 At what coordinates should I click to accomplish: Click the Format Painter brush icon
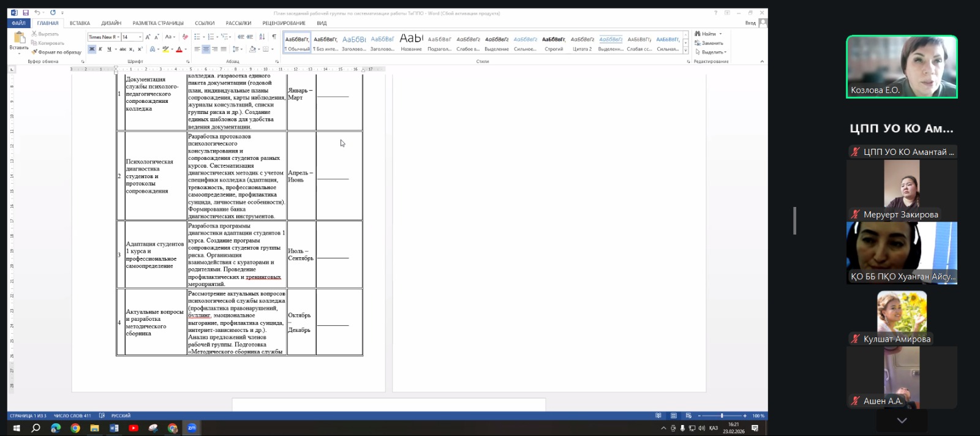click(34, 52)
